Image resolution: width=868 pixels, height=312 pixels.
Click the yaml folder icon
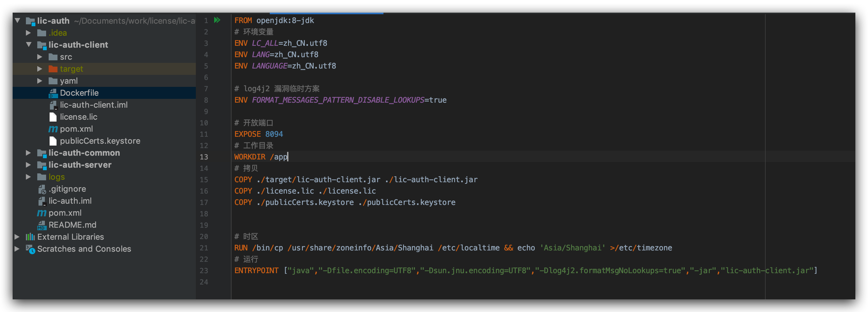coord(53,81)
